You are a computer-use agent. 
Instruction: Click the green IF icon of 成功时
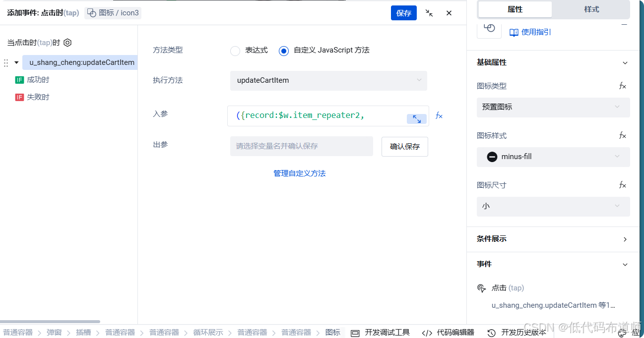click(19, 80)
